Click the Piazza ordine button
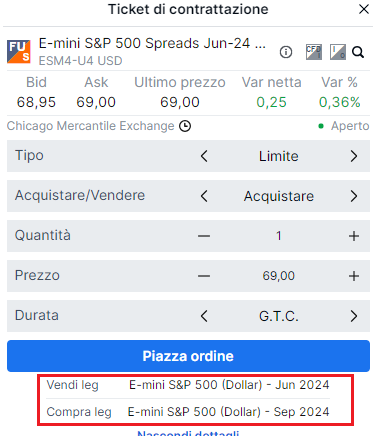379x436 pixels. tap(188, 356)
